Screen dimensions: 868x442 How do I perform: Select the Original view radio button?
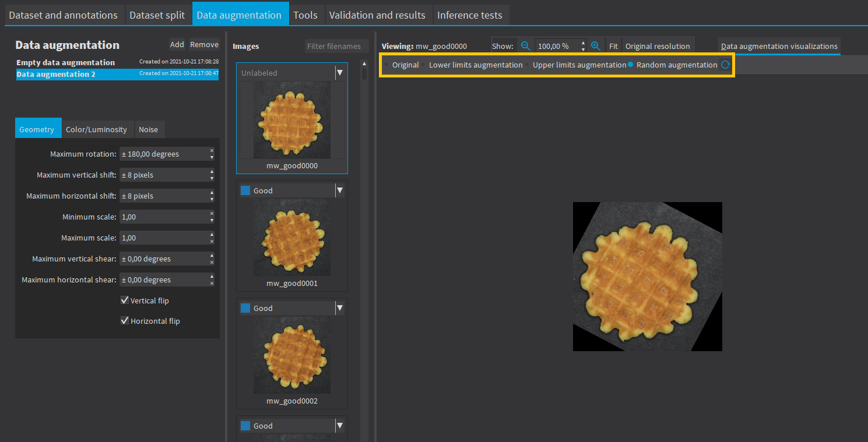click(x=386, y=65)
